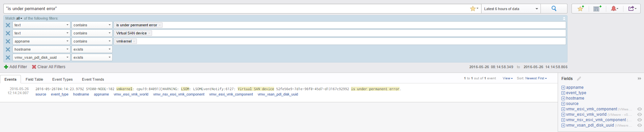This screenshot has width=644, height=132.
Task: Open appname field selector dropdown
Action: (41, 41)
